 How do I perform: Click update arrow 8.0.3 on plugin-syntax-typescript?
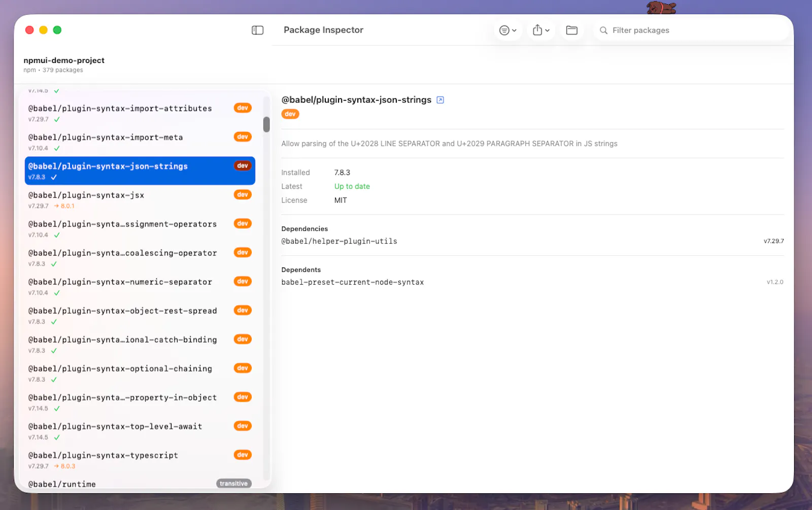pyautogui.click(x=64, y=466)
